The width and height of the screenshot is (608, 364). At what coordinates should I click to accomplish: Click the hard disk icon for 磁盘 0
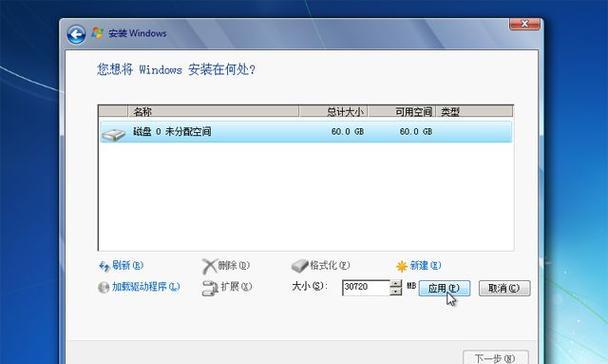113,135
